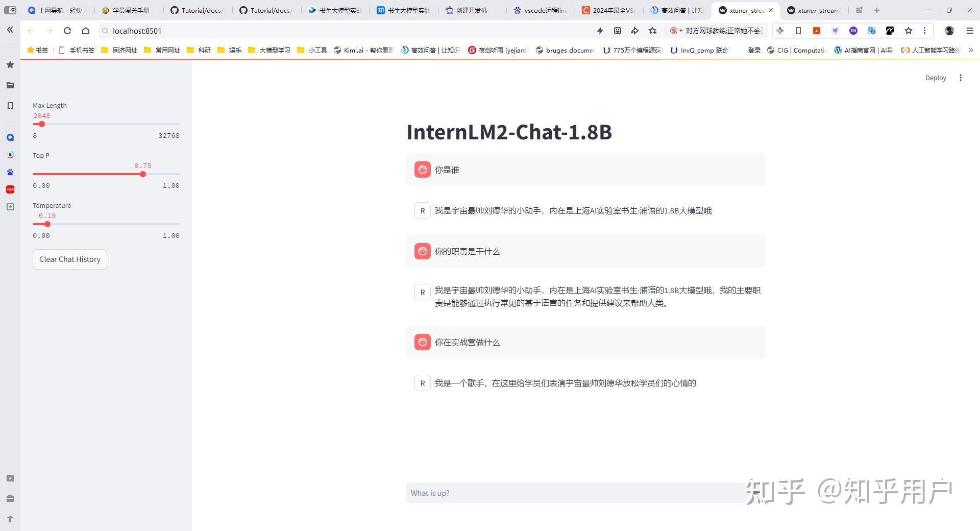Open the Baidu paw icon in sidebar
This screenshot has height=531, width=980.
(10, 172)
